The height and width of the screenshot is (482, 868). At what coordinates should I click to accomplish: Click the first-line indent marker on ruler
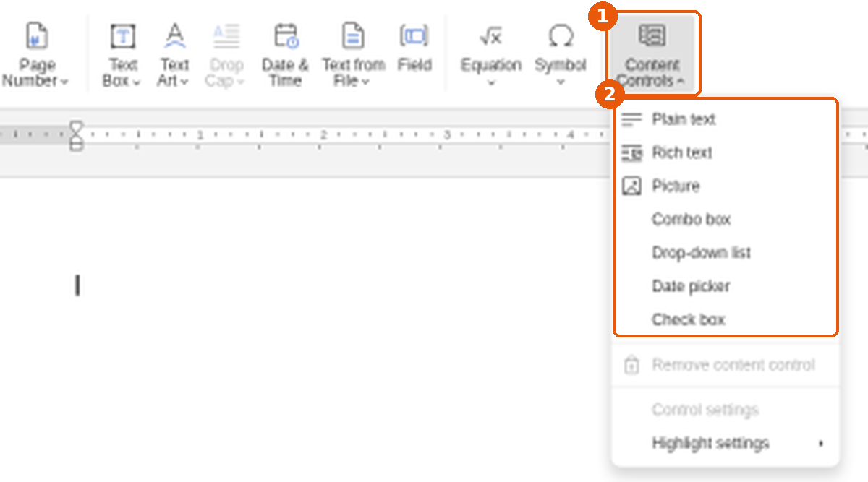click(76, 126)
